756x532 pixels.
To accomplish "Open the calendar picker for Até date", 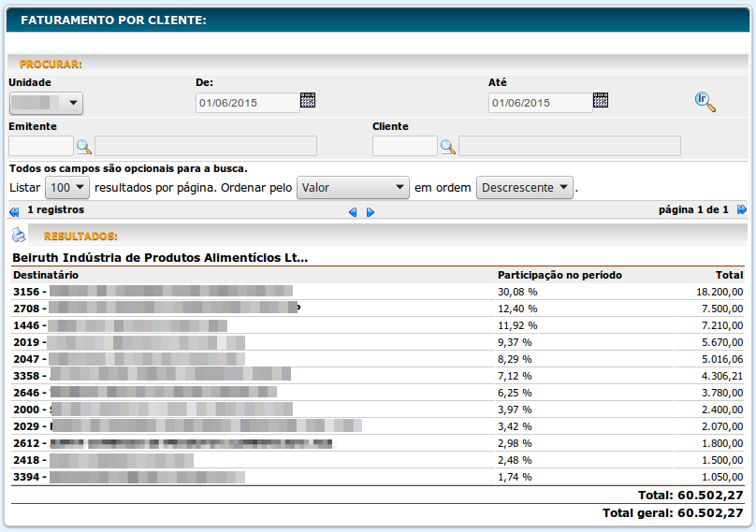I will [x=601, y=101].
